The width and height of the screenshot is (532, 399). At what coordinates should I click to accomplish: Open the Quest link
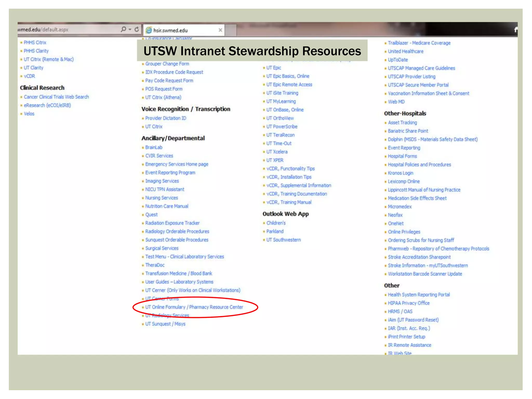tap(151, 215)
